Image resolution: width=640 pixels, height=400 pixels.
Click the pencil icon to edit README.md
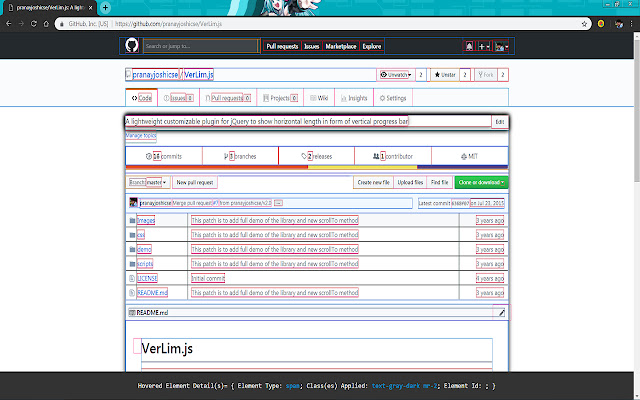click(502, 313)
